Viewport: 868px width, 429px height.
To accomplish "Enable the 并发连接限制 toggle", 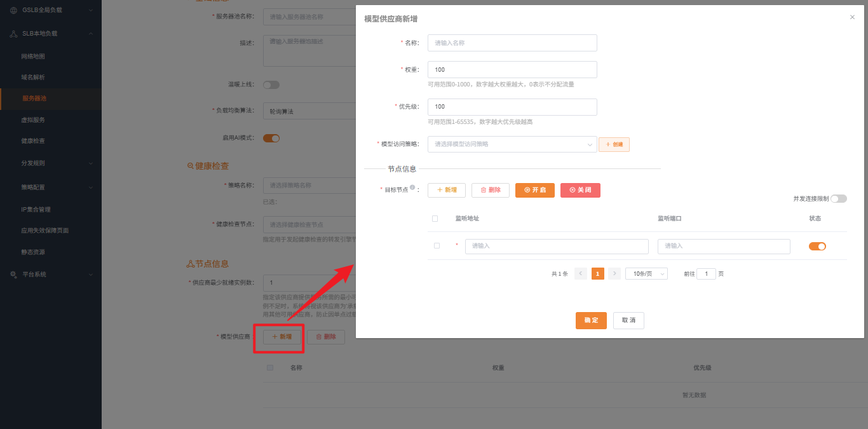I will click(838, 198).
